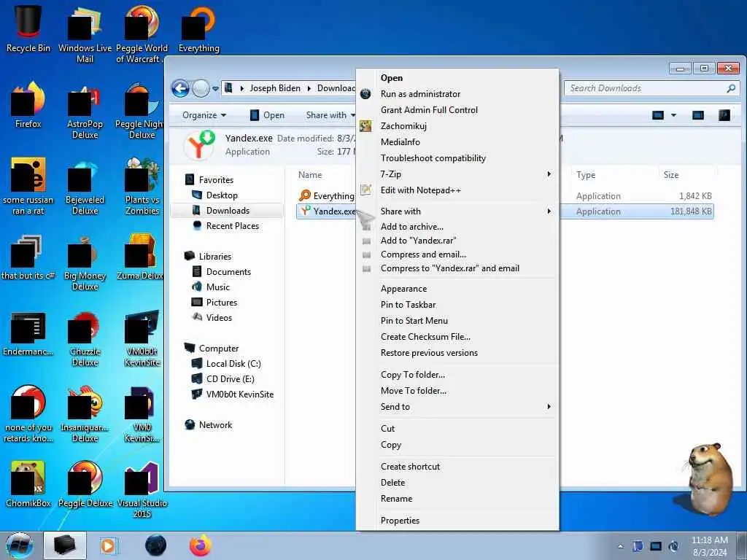Click the Explorer Forward arrow button
Screen dimensions: 747x560
[x=201, y=88]
